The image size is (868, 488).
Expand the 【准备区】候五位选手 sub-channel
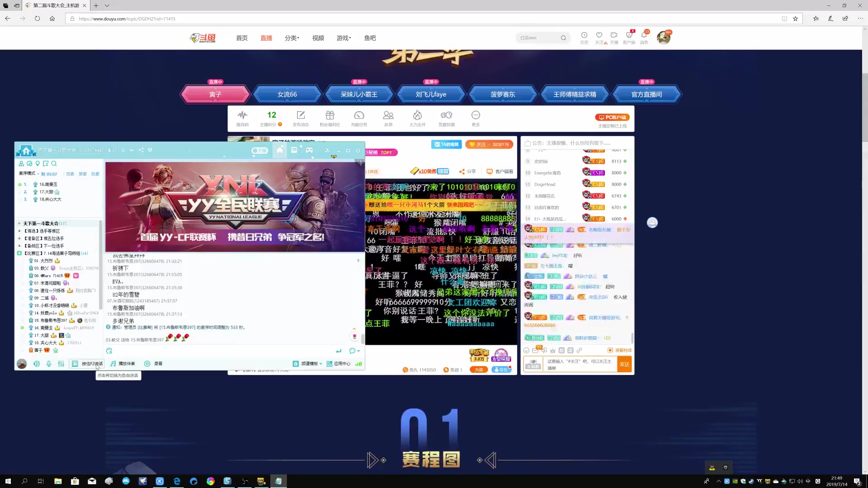click(x=19, y=238)
